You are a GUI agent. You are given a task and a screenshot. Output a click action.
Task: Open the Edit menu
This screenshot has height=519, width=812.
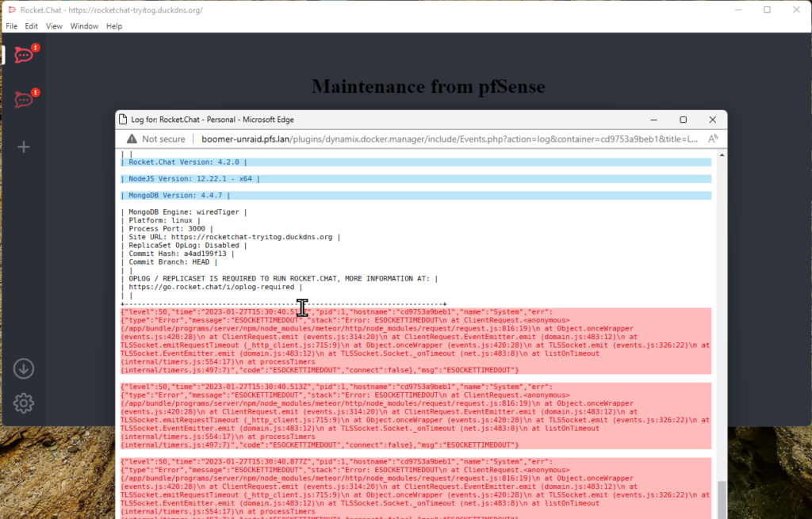31,26
